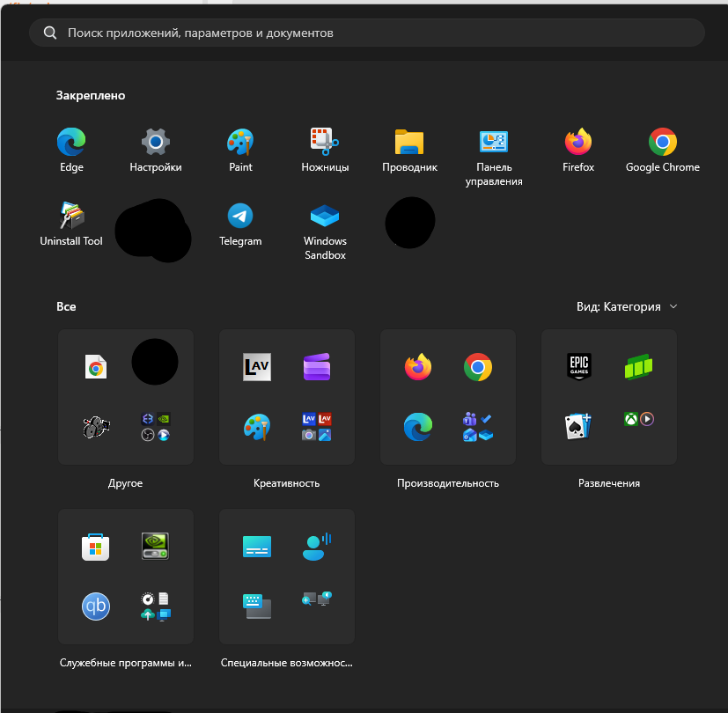Open green blocks app in Развлечения

click(x=639, y=367)
